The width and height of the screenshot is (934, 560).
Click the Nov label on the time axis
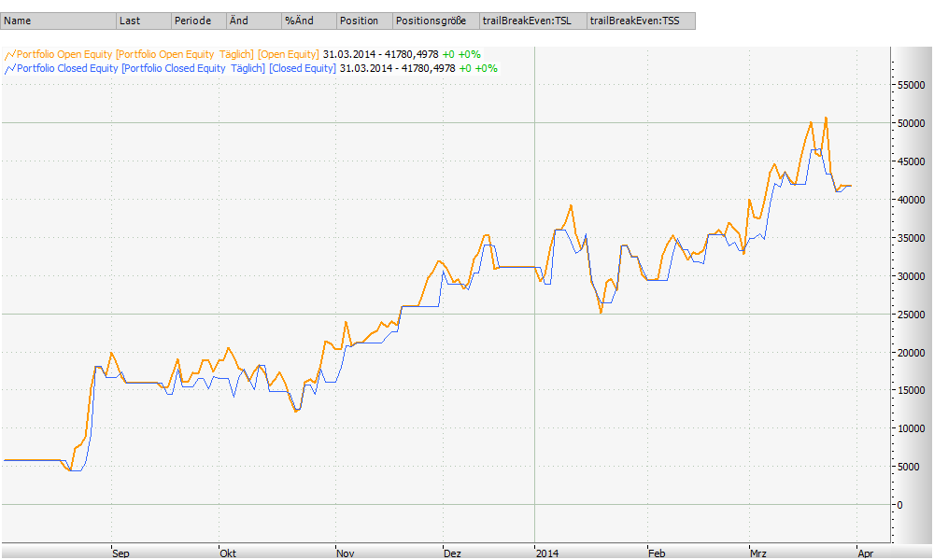click(x=344, y=553)
